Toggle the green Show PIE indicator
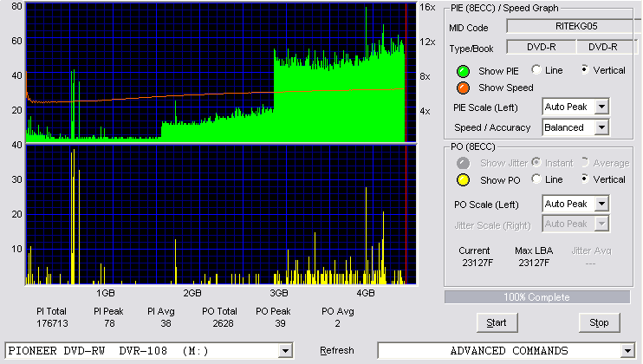 463,71
